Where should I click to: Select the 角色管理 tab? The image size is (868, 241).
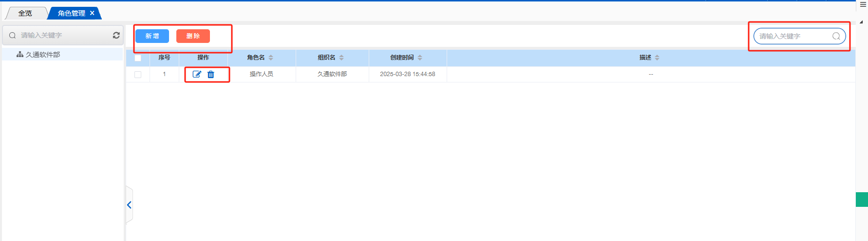pyautogui.click(x=71, y=13)
